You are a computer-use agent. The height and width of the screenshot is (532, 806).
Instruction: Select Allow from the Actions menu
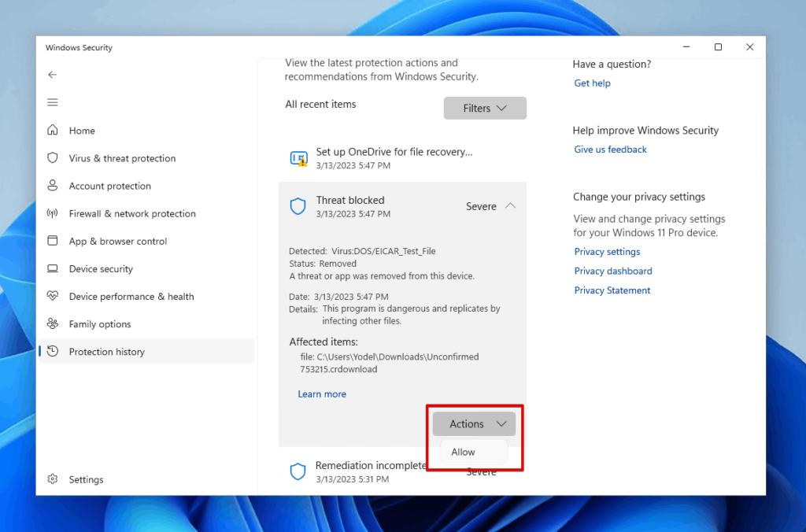[463, 452]
